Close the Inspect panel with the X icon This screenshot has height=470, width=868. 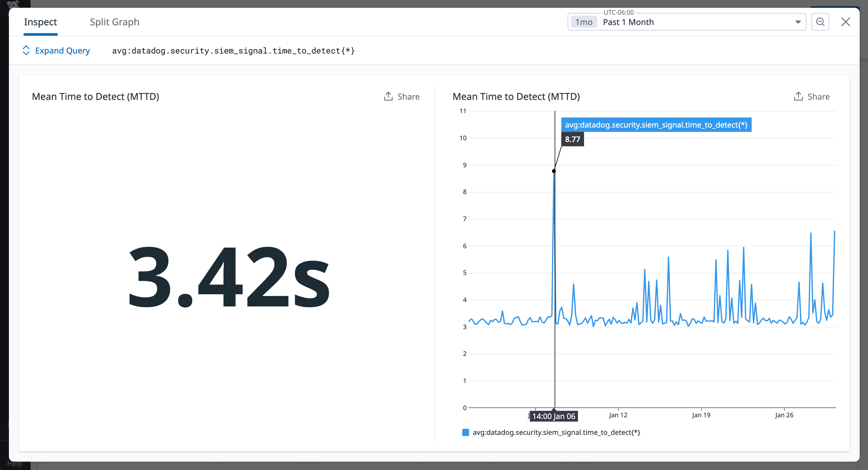(x=846, y=22)
